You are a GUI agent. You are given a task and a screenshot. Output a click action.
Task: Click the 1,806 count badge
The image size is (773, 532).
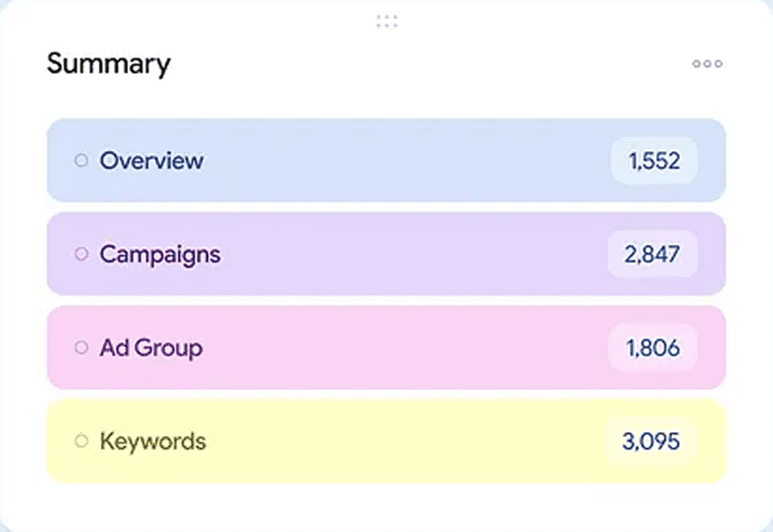pos(653,348)
